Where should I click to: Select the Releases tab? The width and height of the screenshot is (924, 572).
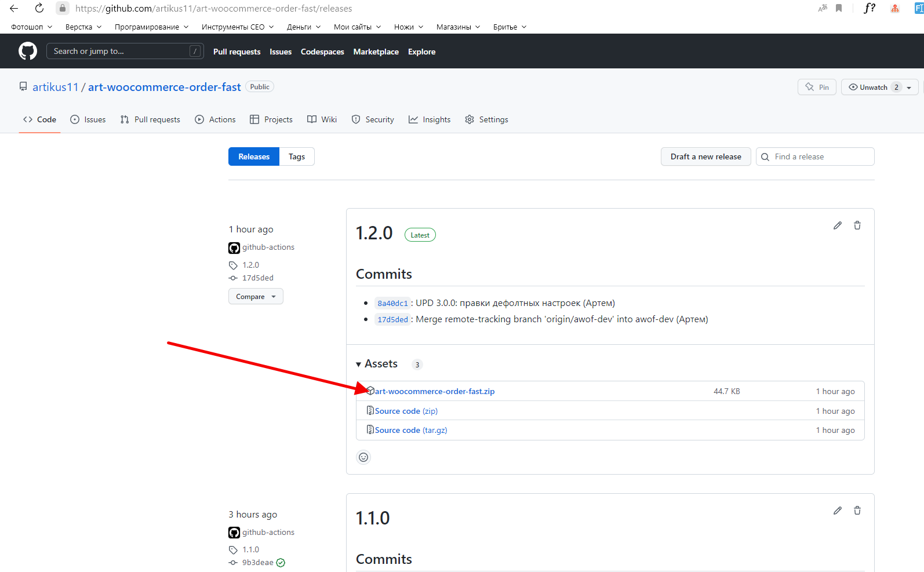(254, 156)
